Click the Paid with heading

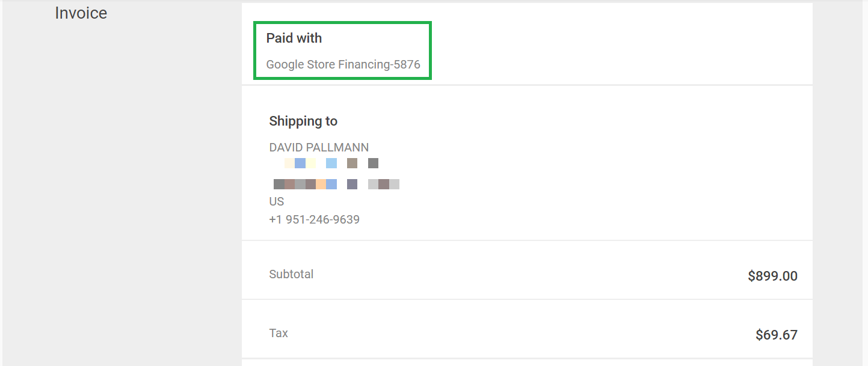coord(294,38)
